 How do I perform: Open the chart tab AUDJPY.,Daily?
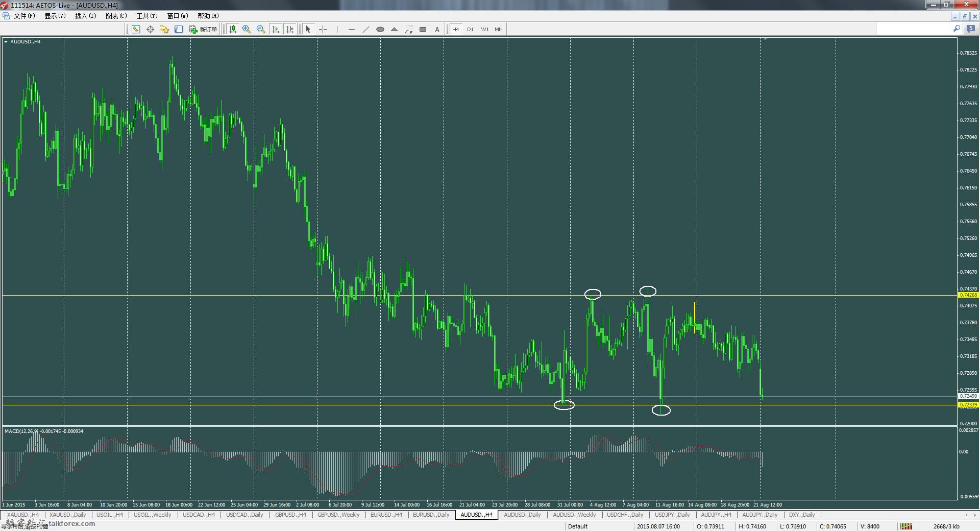[x=759, y=515]
